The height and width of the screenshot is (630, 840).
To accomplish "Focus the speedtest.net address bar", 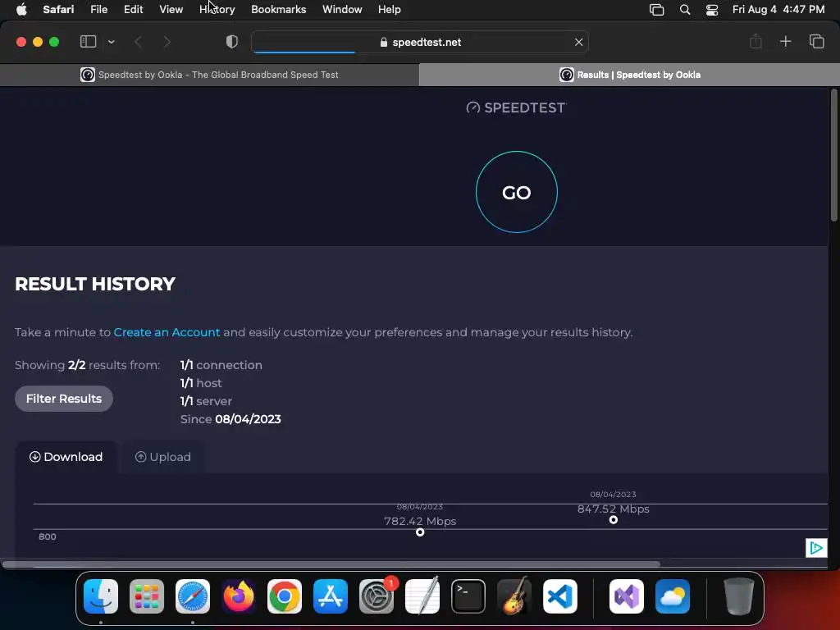I will [x=420, y=42].
